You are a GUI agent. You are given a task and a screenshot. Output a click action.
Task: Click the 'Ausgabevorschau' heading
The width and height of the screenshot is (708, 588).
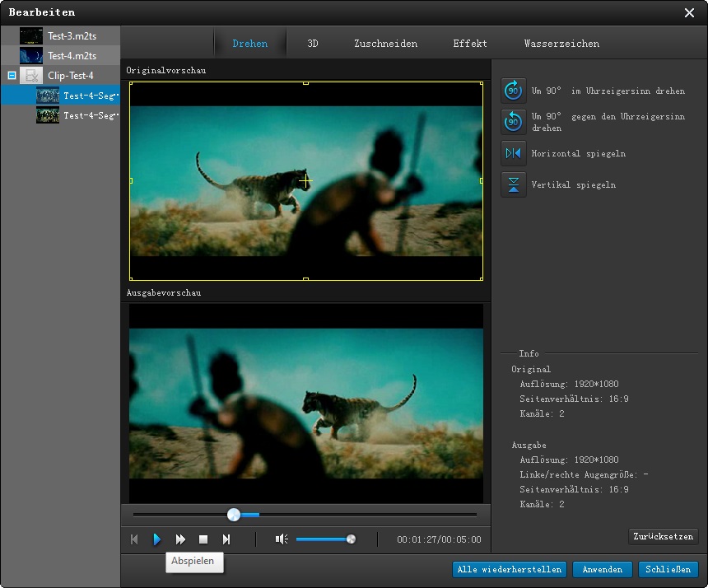(164, 292)
